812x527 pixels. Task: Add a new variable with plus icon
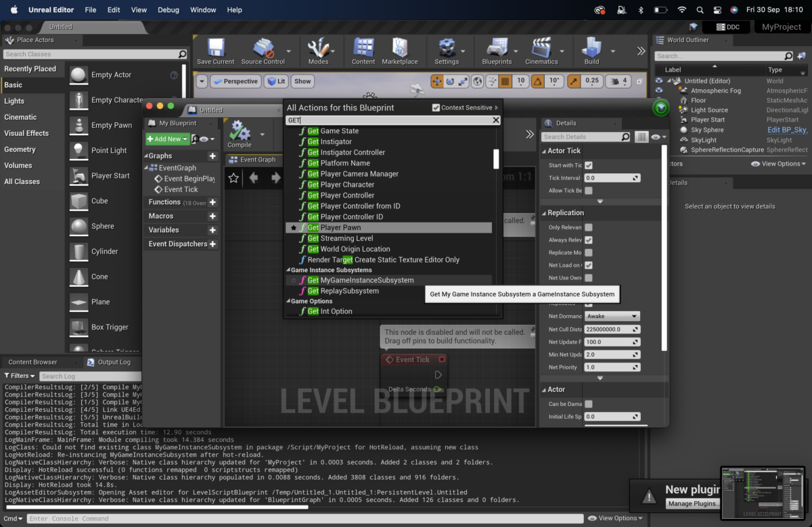(x=212, y=230)
